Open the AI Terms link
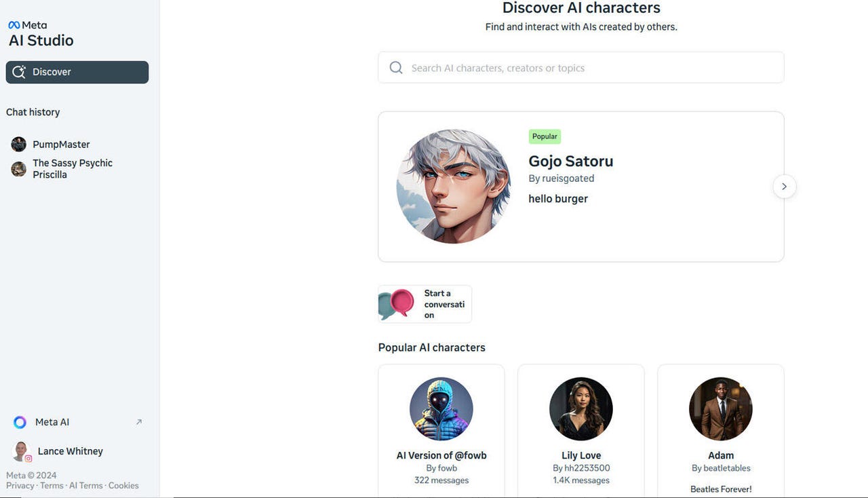Viewport: 868px width, 498px height. pyautogui.click(x=86, y=486)
